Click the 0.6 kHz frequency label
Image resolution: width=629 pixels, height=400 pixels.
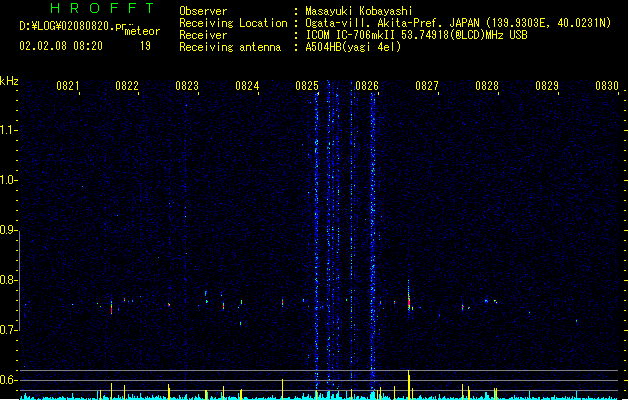(8, 380)
